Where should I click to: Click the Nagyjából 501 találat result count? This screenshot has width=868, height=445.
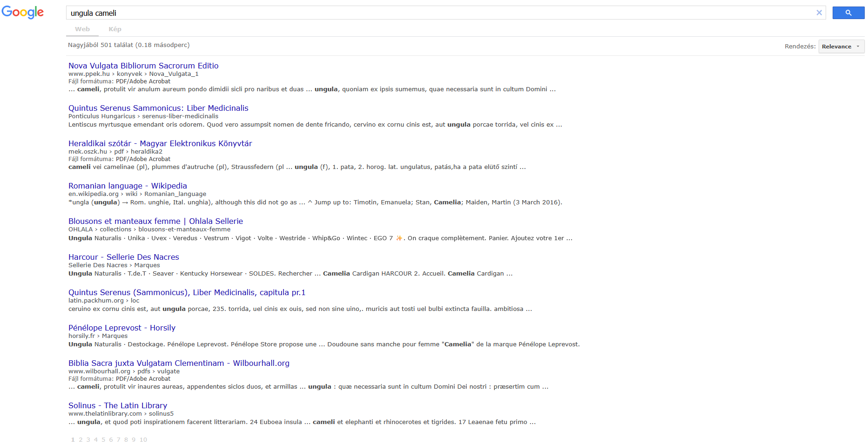[x=129, y=45]
